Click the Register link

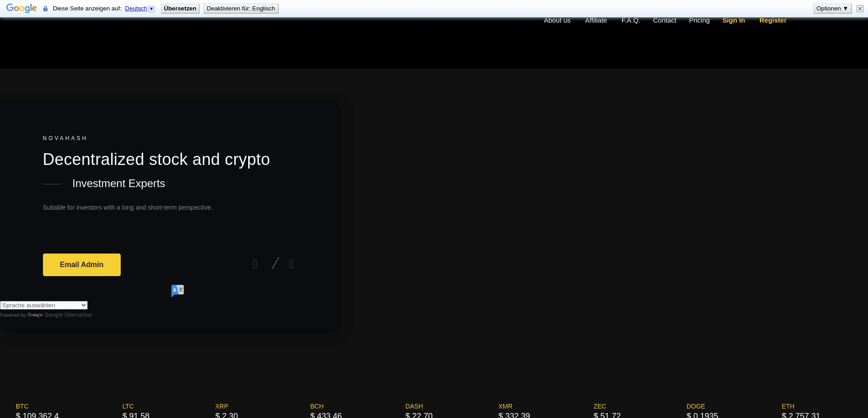point(773,20)
